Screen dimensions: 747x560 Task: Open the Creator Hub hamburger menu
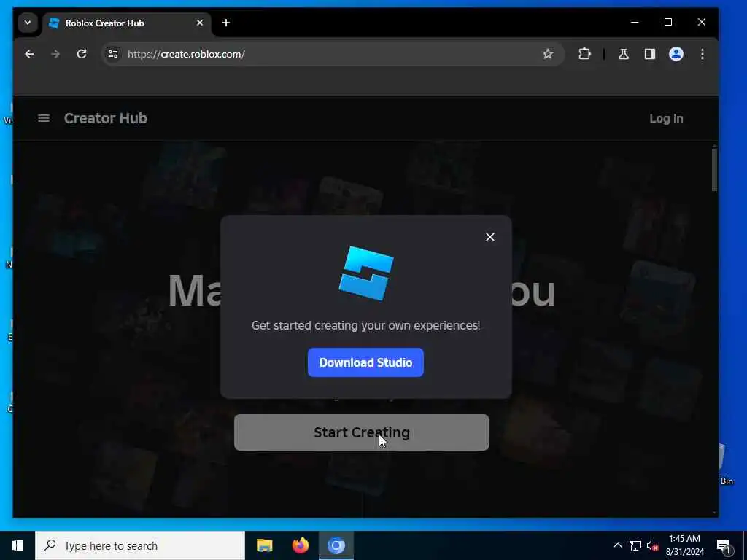[x=44, y=118]
